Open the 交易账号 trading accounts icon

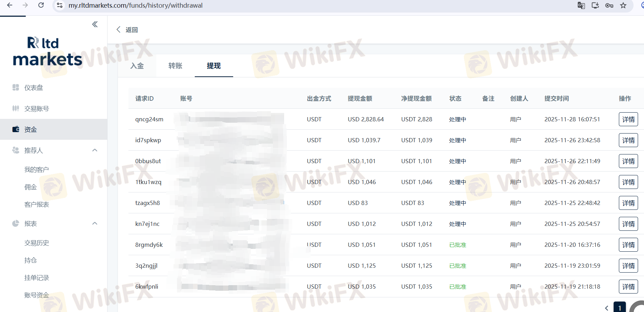click(x=16, y=108)
